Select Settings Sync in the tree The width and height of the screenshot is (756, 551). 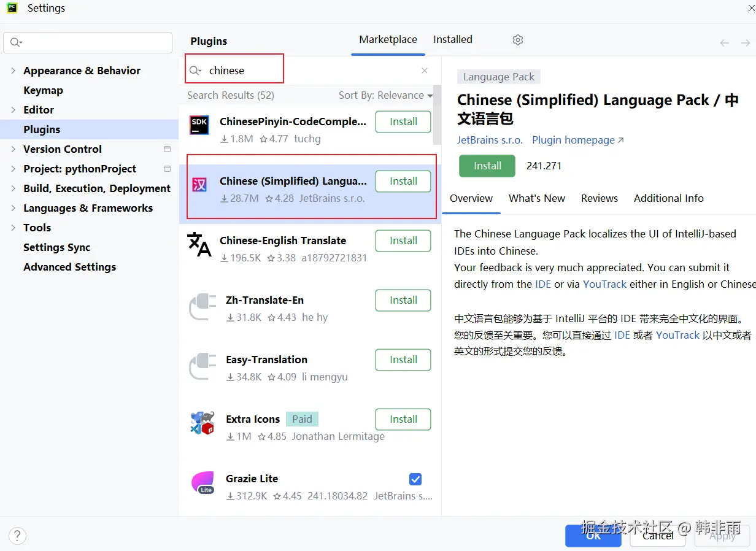point(56,247)
